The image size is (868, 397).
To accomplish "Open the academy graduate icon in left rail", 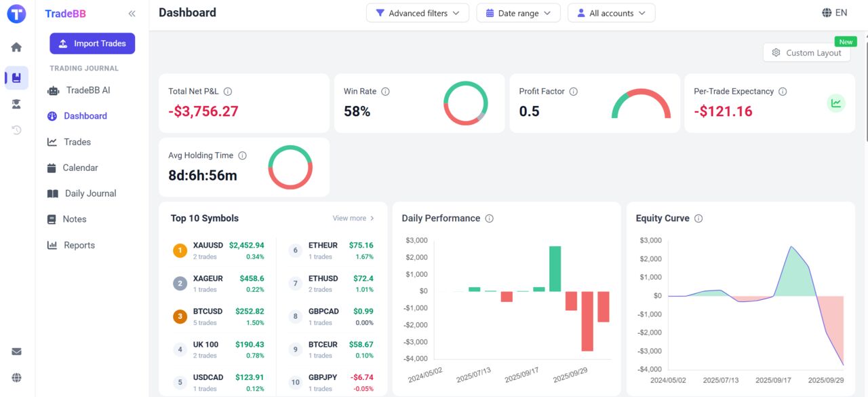I will coord(16,104).
